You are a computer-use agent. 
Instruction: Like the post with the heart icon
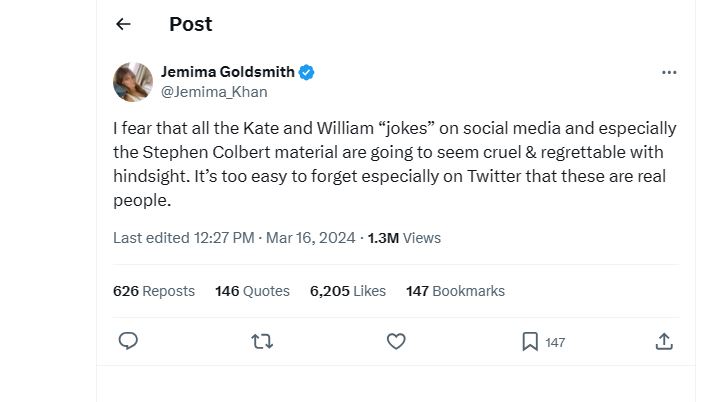point(396,341)
